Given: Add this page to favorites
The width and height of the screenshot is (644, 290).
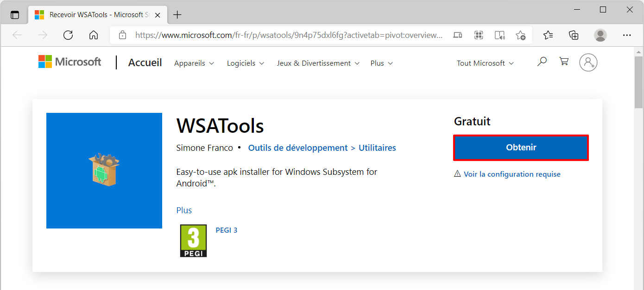Looking at the screenshot, I should pos(520,35).
